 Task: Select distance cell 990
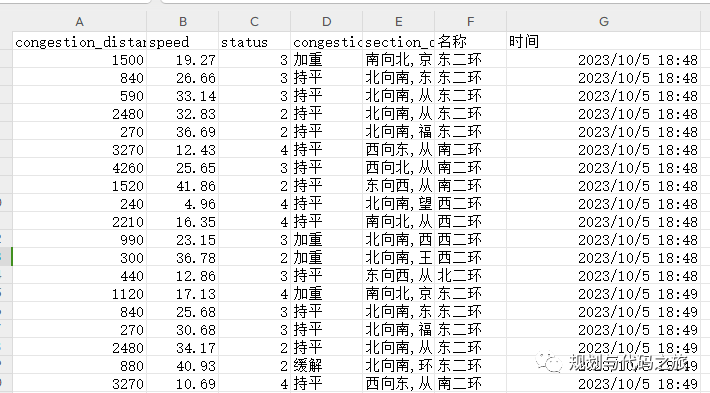pos(79,240)
